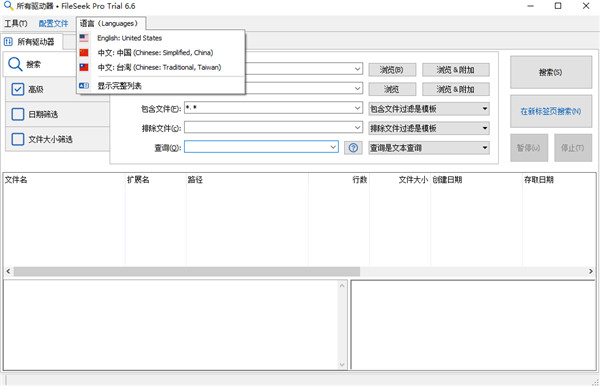Enable the 文件大小筛选 size filter checkbox
The width and height of the screenshot is (600, 386).
pos(18,139)
